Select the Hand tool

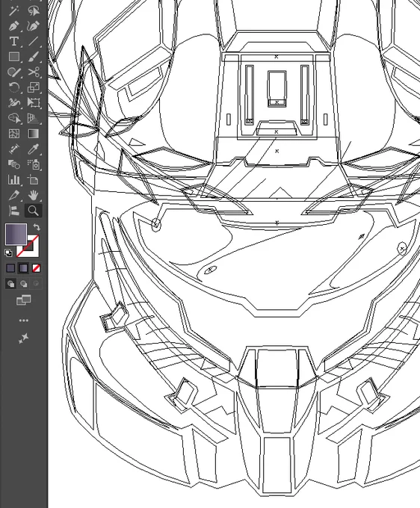34,195
